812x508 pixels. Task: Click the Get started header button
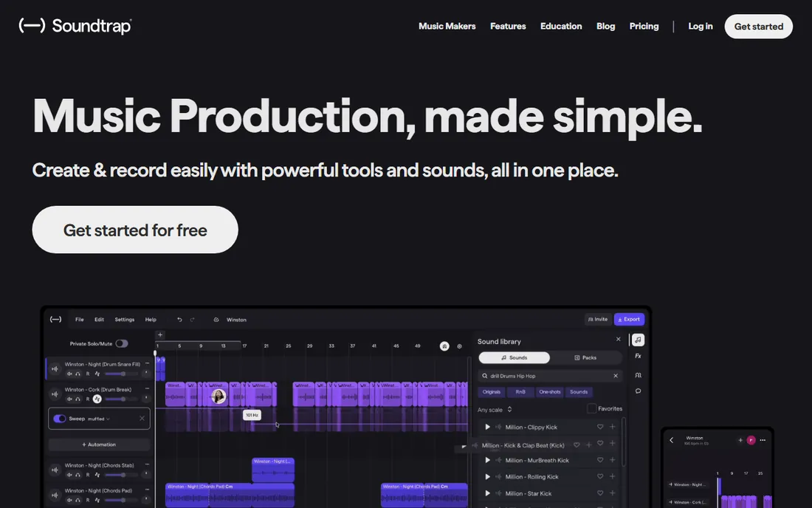[759, 27]
